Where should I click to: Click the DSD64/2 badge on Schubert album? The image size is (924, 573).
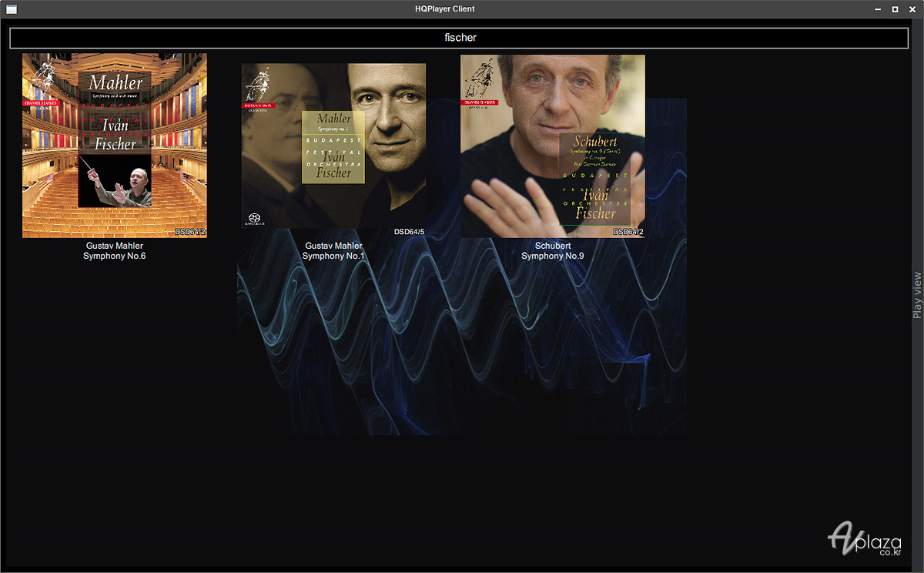coord(628,232)
